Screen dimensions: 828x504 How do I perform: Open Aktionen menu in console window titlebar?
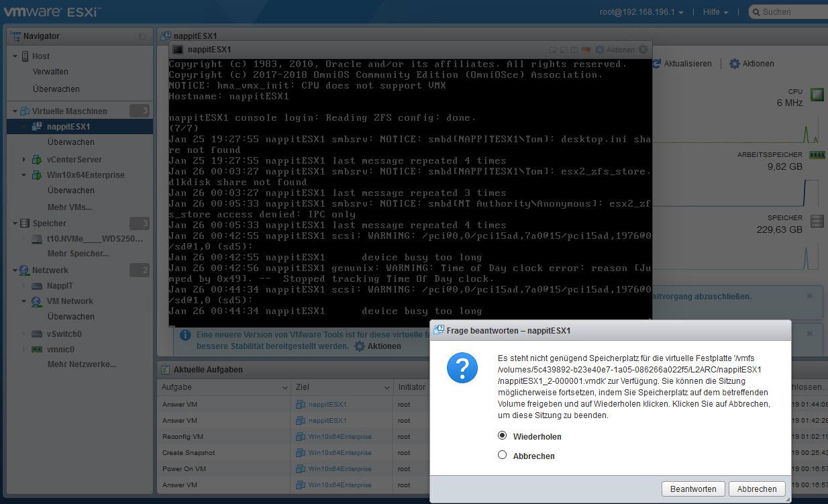615,50
